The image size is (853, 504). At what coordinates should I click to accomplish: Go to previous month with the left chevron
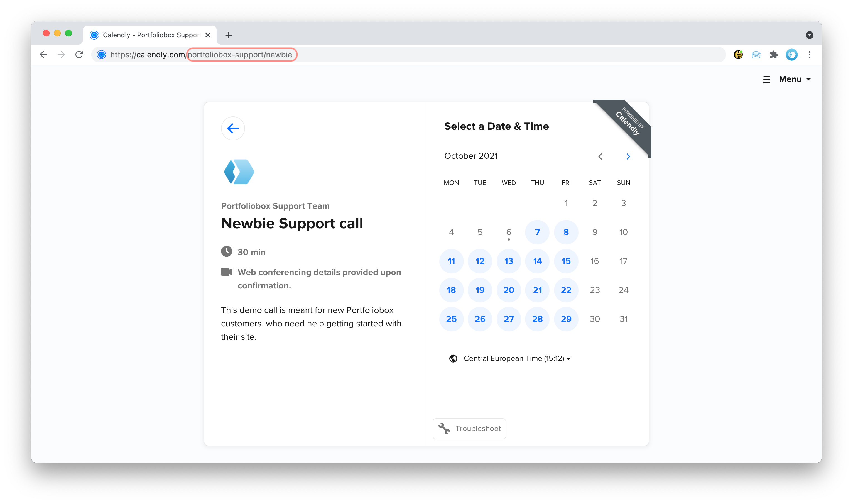(x=600, y=156)
